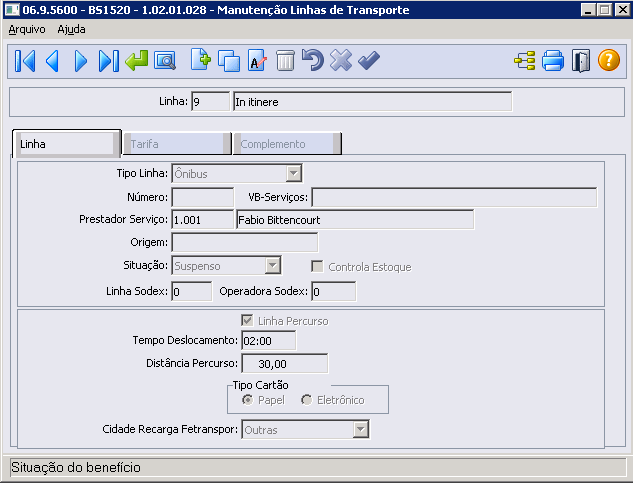Add new record document icon
Screen dimensions: 633x483
click(201, 60)
